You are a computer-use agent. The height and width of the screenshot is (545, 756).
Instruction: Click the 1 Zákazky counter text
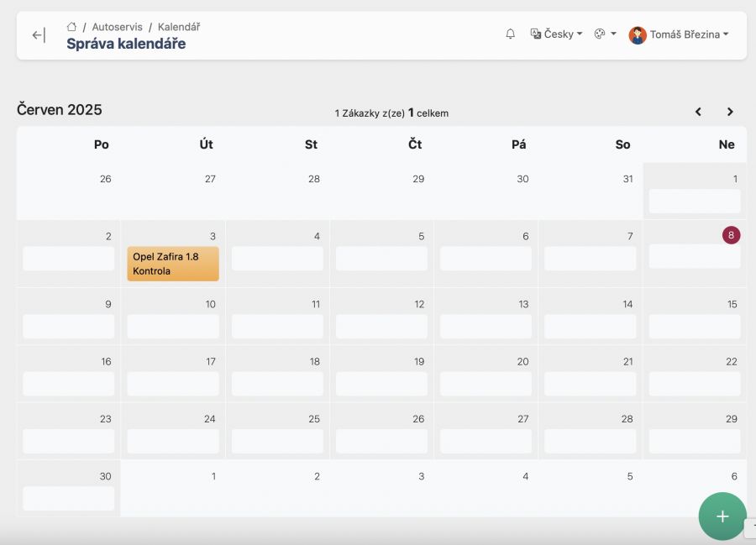[x=391, y=113]
